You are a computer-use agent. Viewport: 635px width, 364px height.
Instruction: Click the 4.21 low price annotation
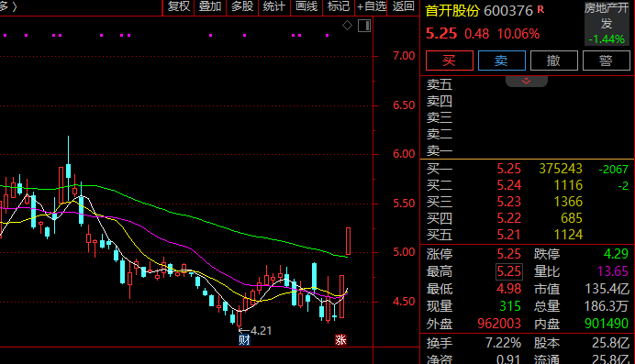(261, 331)
